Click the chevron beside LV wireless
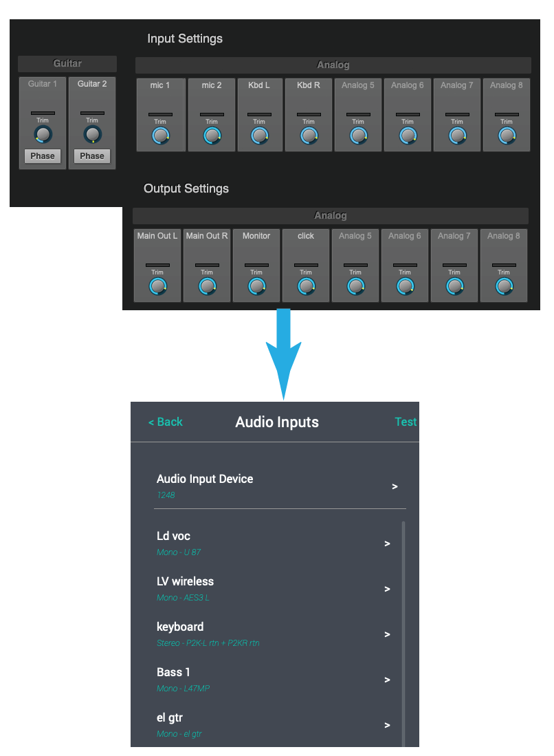Screen dimensions: 554x756 (x=387, y=589)
